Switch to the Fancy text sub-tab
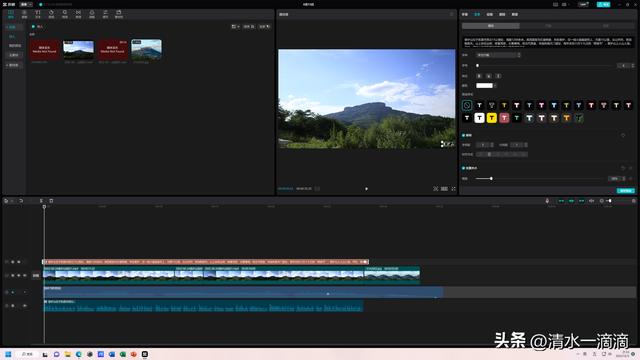 click(x=606, y=26)
